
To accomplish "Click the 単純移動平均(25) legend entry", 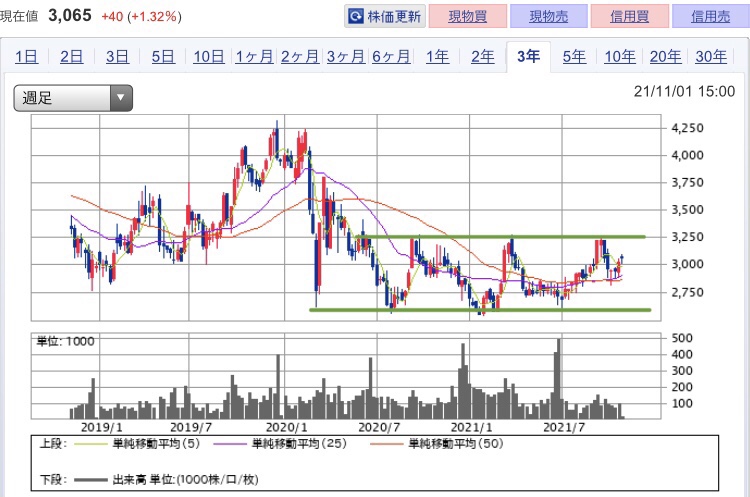I will 299,444.
